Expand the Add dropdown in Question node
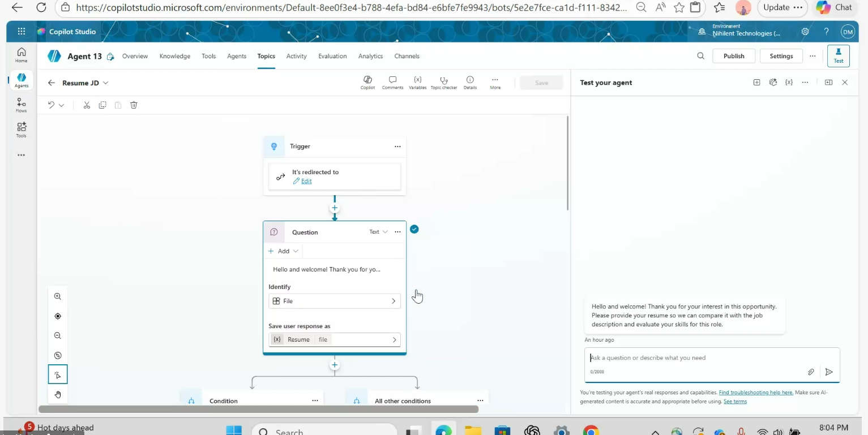Screen dimensions: 868x435 (x=284, y=251)
